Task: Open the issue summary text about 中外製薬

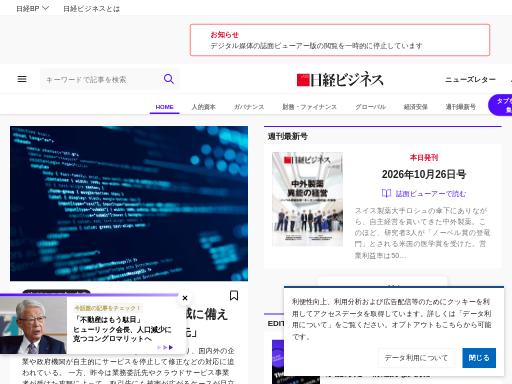Action: click(422, 233)
